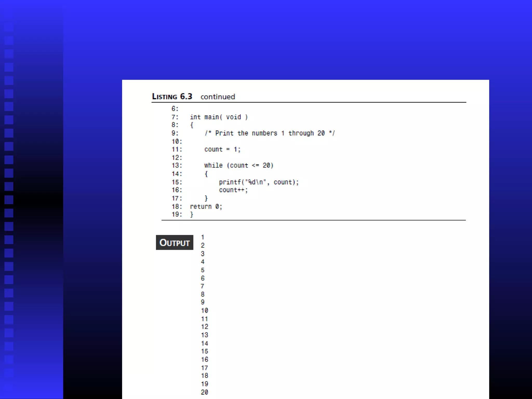Click the OUTPUT label box
Image resolution: width=532 pixels, height=399 pixels.
[174, 242]
